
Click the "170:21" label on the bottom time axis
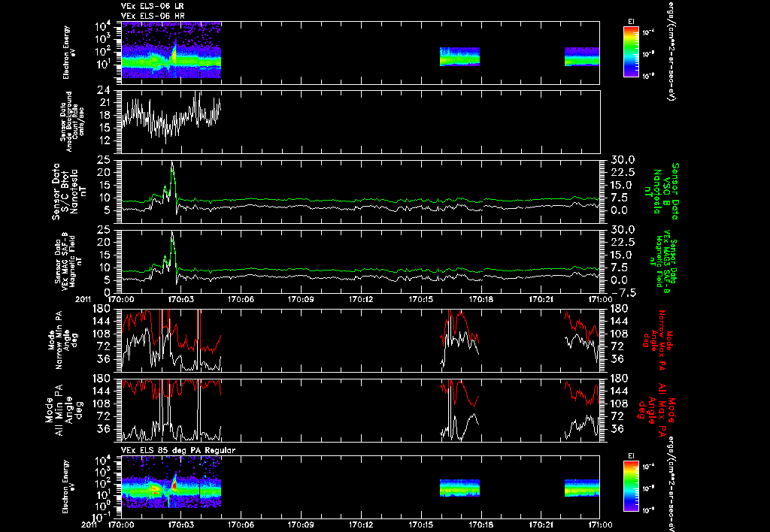pos(541,524)
